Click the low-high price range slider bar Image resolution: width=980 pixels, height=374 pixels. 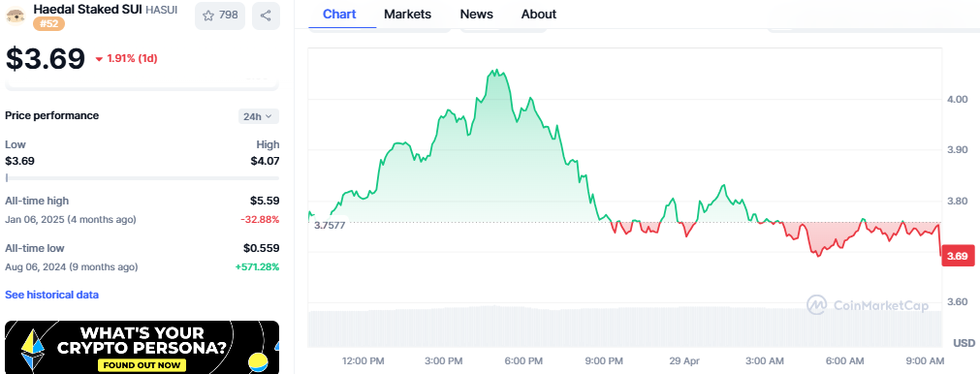coord(142,178)
